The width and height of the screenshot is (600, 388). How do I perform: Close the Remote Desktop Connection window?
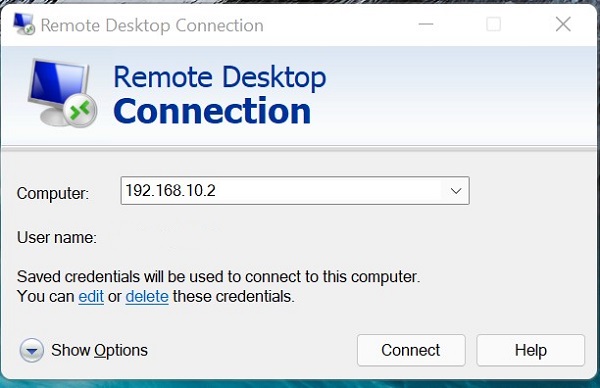tap(563, 24)
